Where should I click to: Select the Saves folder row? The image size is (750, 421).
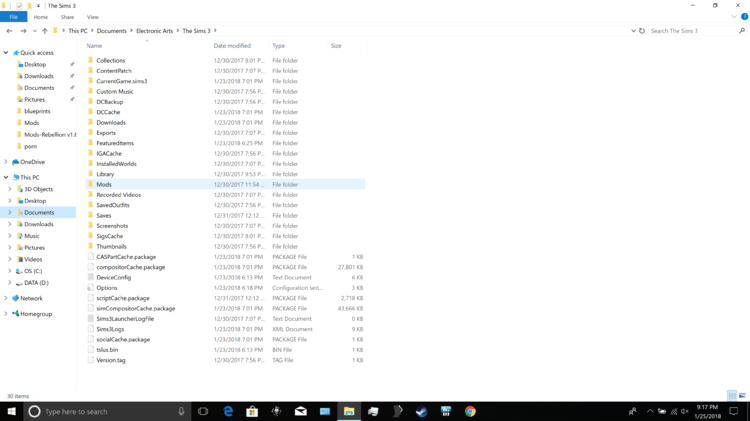[x=225, y=215]
